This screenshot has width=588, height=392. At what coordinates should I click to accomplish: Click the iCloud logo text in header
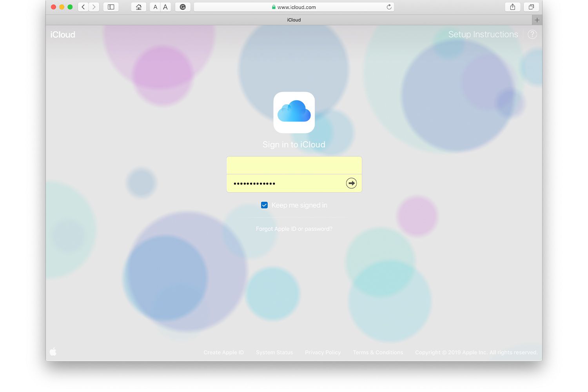pyautogui.click(x=63, y=34)
